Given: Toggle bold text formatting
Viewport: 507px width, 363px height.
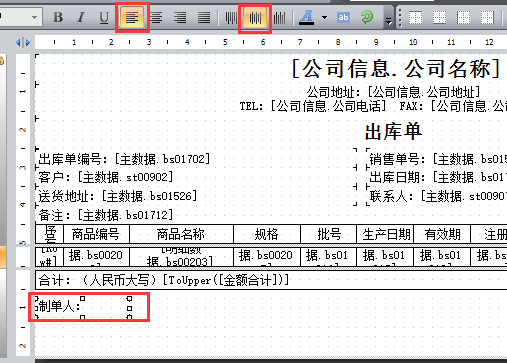Looking at the screenshot, I should click(x=58, y=17).
